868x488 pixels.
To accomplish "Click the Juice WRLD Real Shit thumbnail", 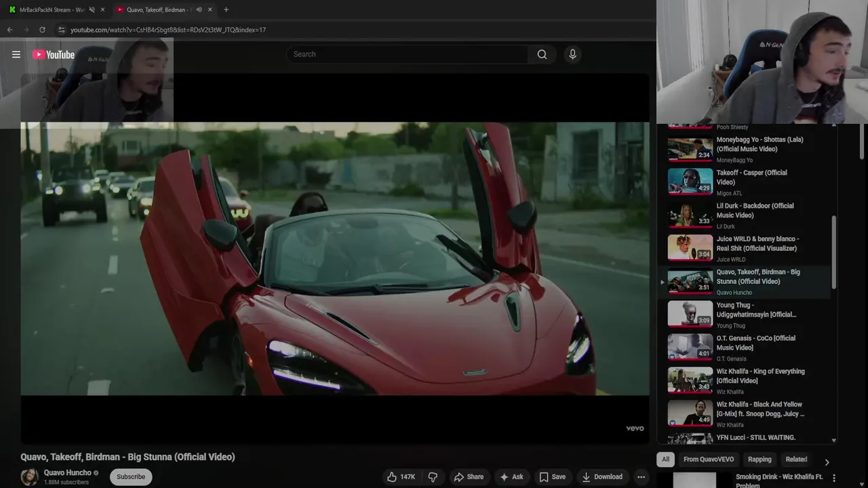I will tap(690, 249).
